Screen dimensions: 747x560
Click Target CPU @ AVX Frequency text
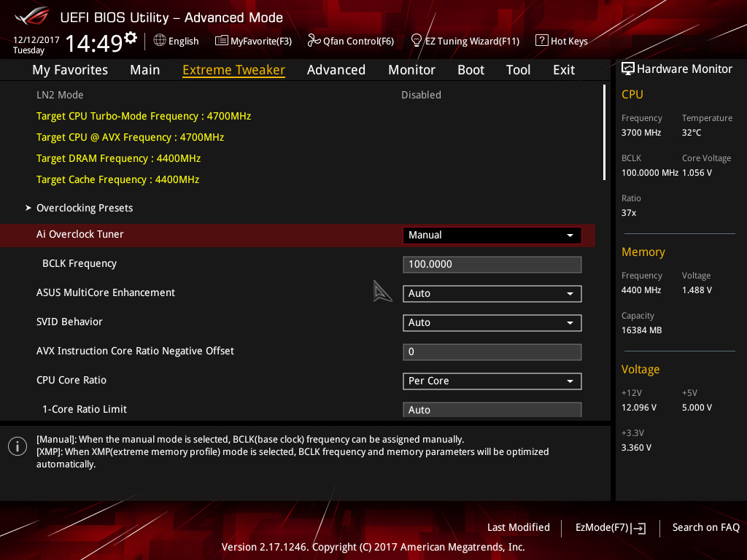point(130,137)
